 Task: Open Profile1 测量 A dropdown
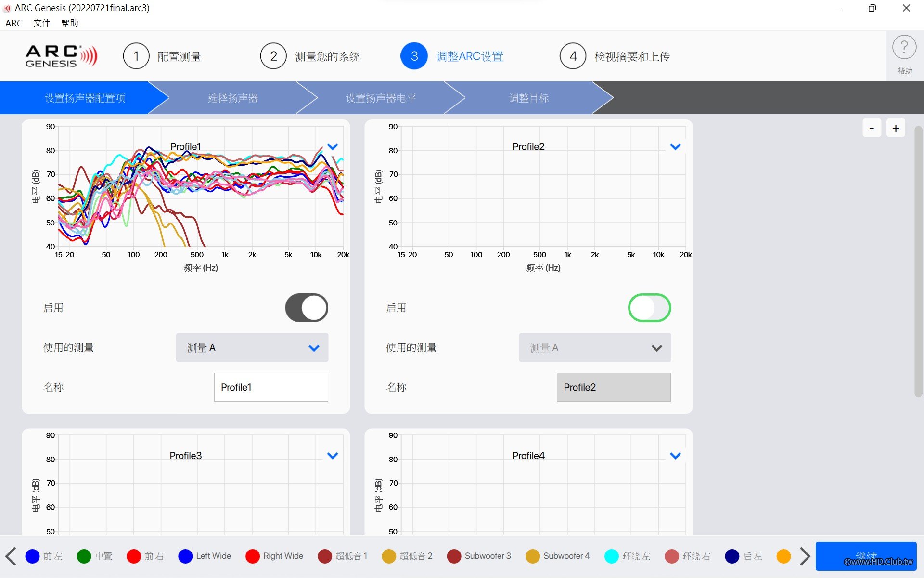[252, 348]
